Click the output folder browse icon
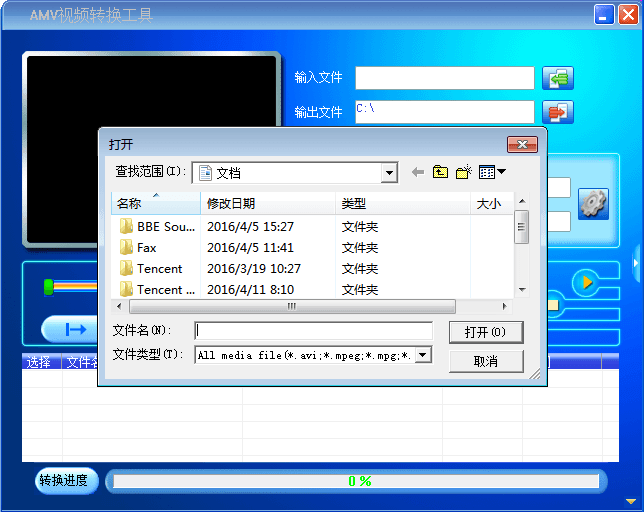 click(x=558, y=112)
